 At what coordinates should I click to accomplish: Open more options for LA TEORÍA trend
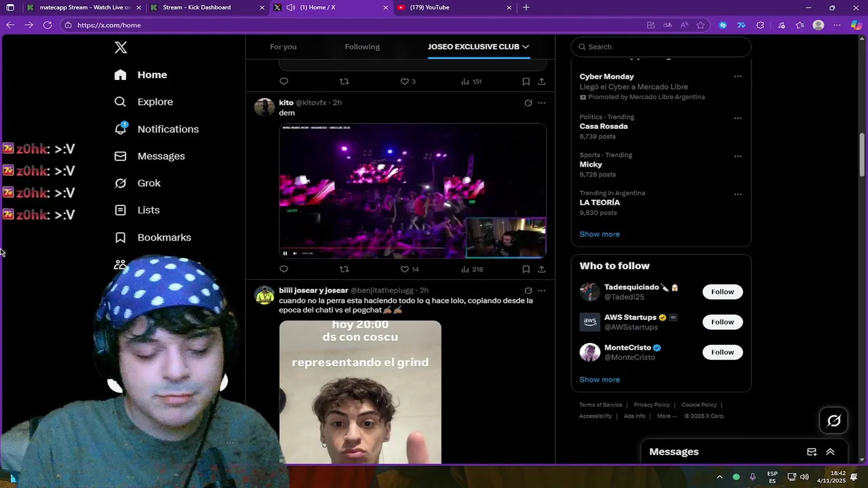pos(738,194)
